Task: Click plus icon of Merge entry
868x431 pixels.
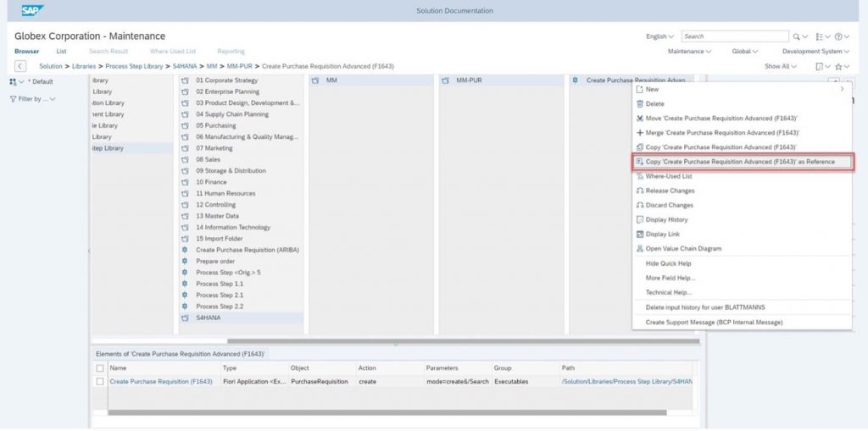Action: (x=640, y=133)
